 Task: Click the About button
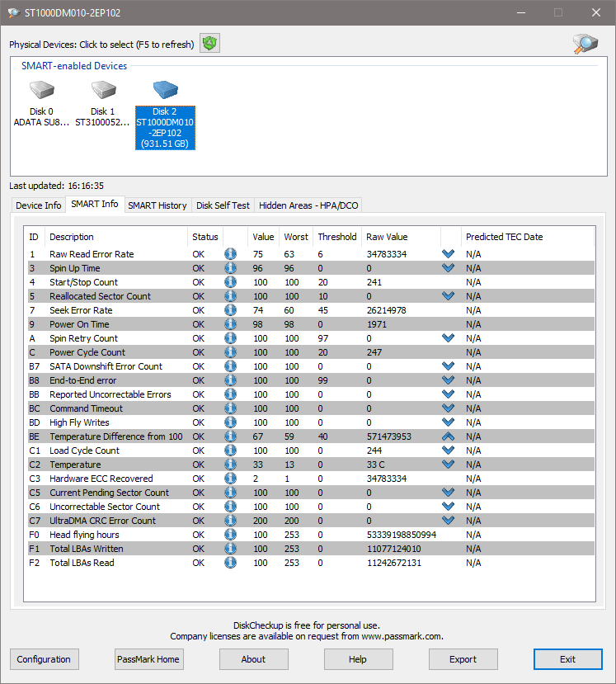[253, 659]
